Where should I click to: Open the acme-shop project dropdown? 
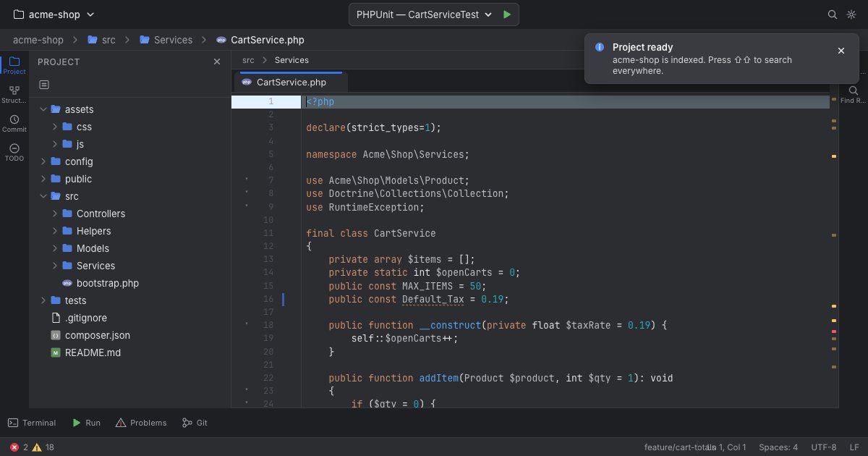(54, 14)
